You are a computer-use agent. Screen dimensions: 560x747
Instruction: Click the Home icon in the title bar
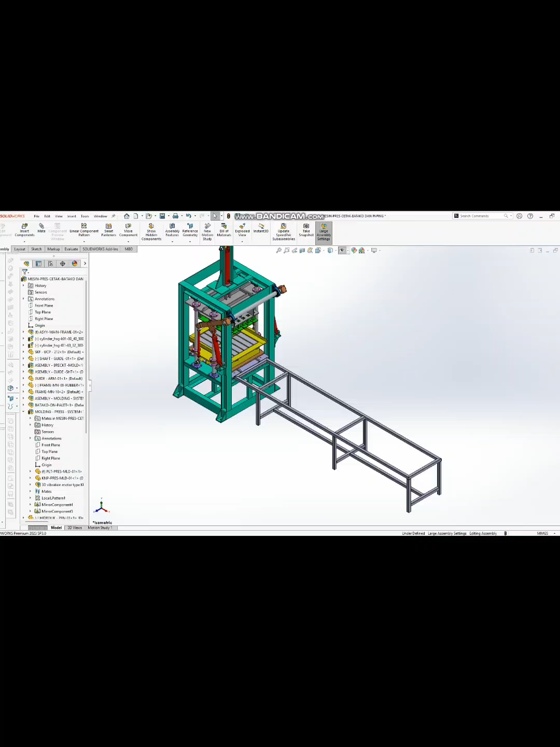coord(127,216)
